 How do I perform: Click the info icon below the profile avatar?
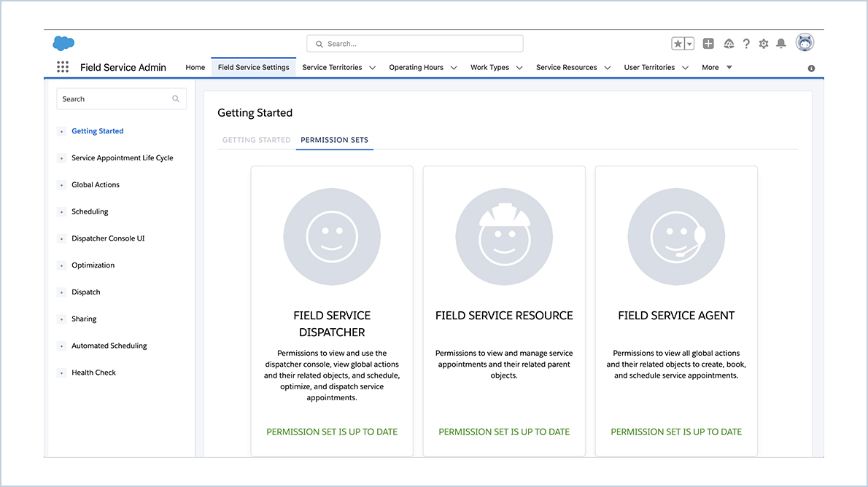pos(810,68)
